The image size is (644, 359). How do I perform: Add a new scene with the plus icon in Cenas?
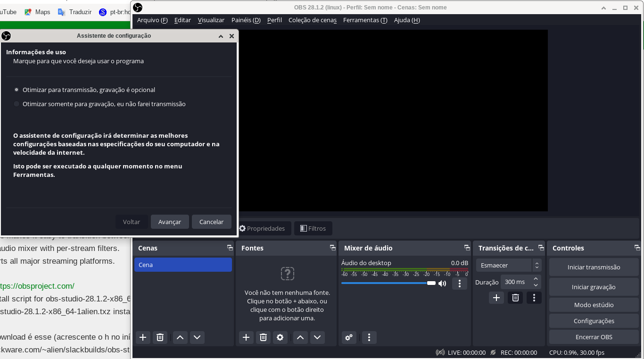click(143, 337)
